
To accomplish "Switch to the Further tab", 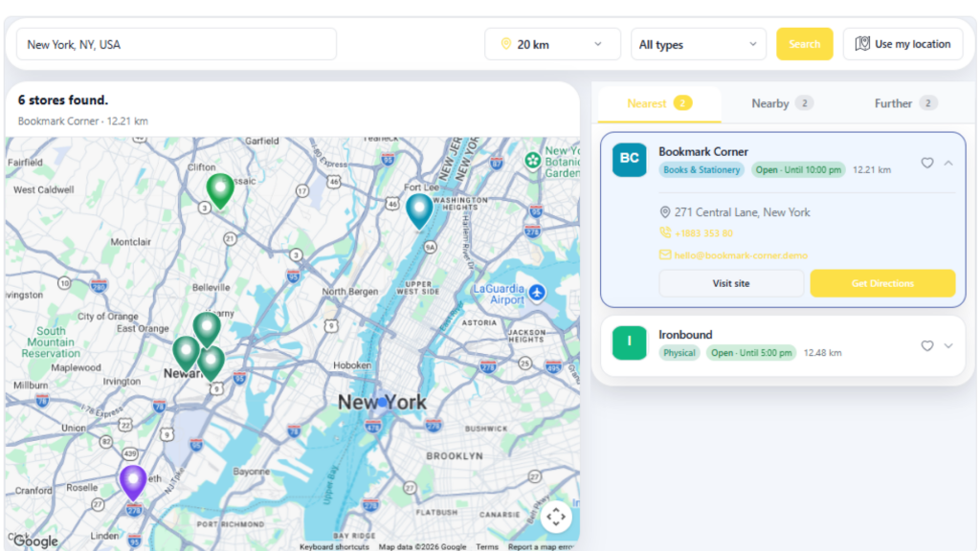I will coord(905,103).
